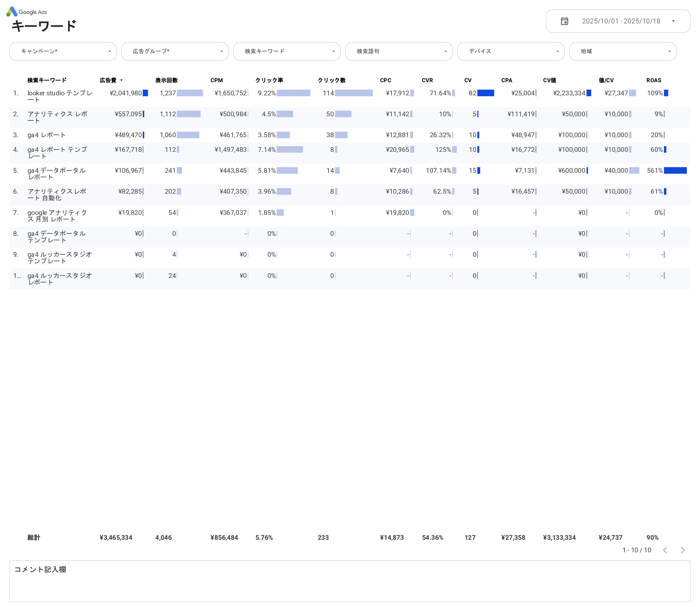The height and width of the screenshot is (607, 700).
Task: Click sort arrow beside 広告費 header
Action: [x=121, y=80]
